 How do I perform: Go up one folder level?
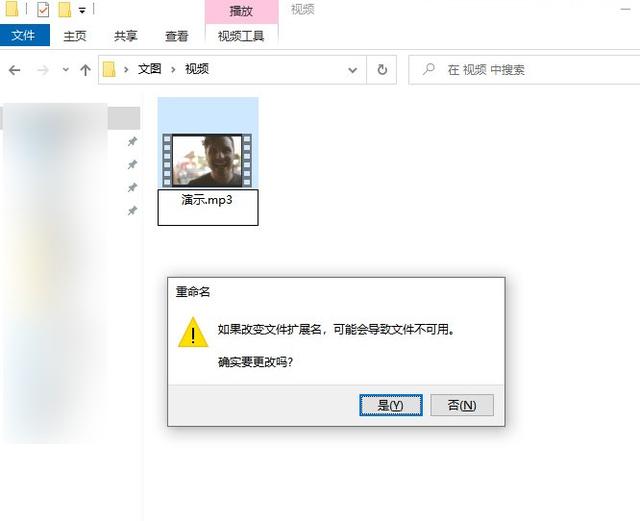pos(85,70)
